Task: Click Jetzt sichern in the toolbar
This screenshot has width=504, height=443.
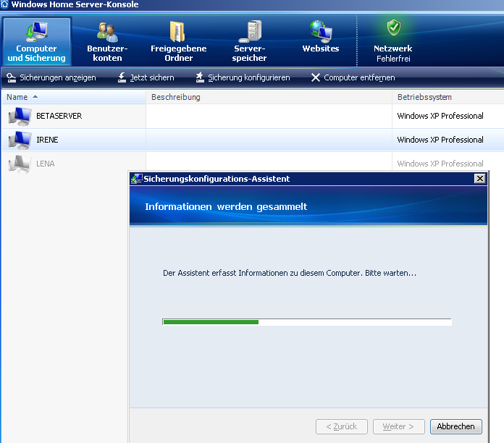Action: point(146,77)
